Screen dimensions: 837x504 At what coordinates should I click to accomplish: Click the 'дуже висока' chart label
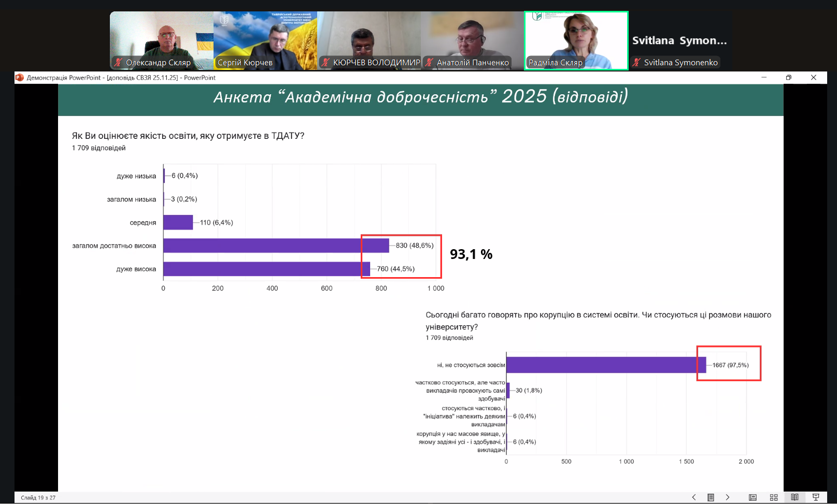(x=136, y=269)
